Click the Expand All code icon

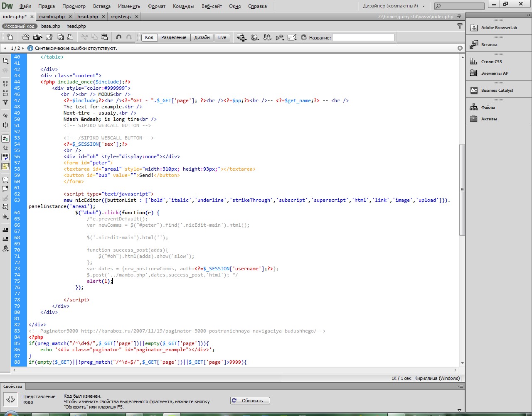[5, 102]
